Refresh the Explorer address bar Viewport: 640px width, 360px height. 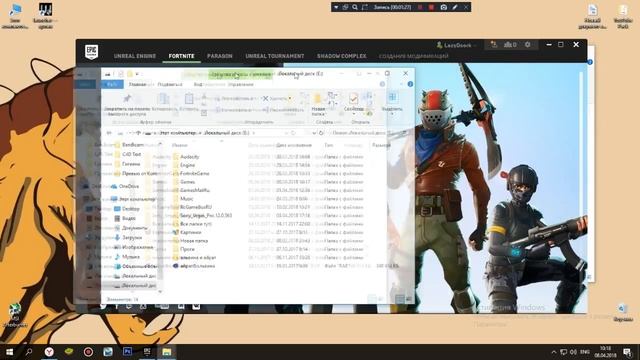pyautogui.click(x=321, y=133)
